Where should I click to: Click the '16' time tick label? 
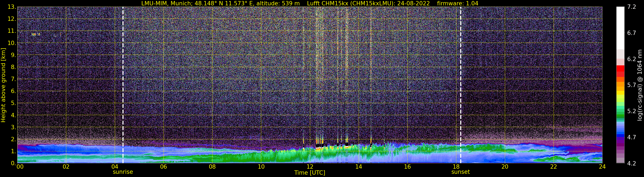point(407,167)
